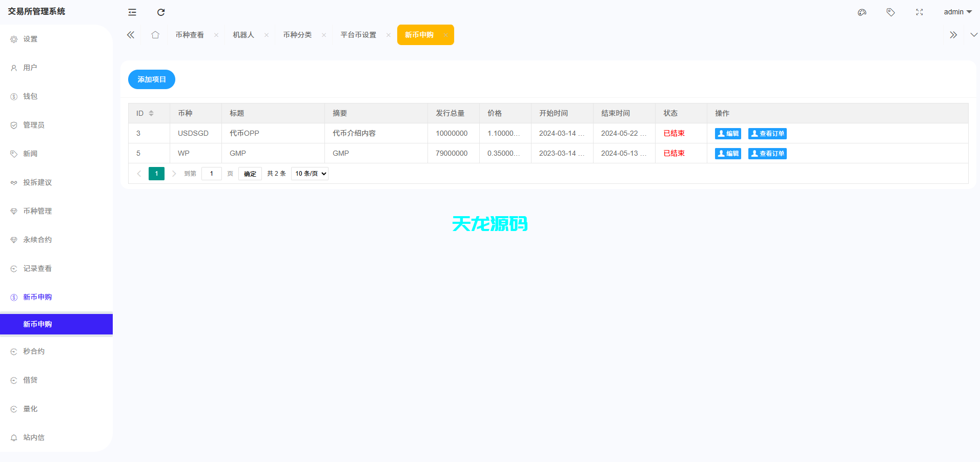Expand the hidden tabs with the right chevron
The image size is (980, 462).
coord(953,34)
